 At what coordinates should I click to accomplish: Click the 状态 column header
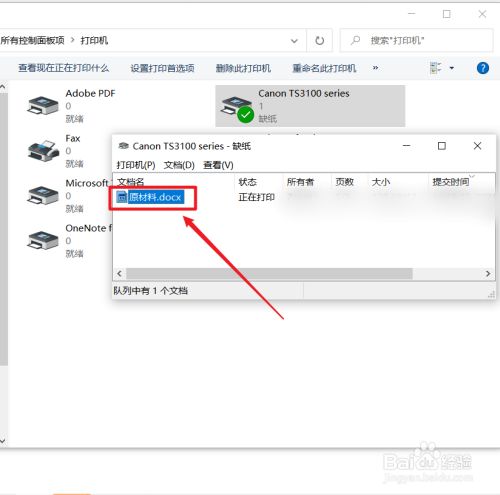coord(259,182)
